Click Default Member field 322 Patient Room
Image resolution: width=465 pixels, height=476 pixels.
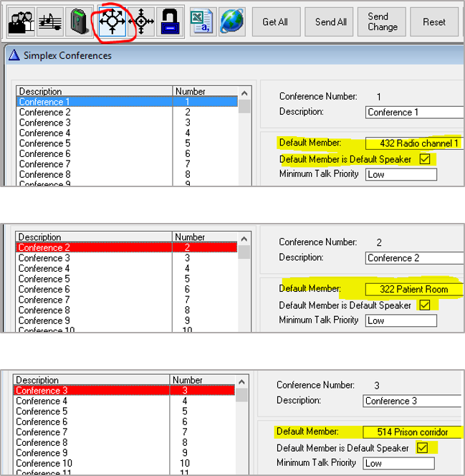point(415,290)
